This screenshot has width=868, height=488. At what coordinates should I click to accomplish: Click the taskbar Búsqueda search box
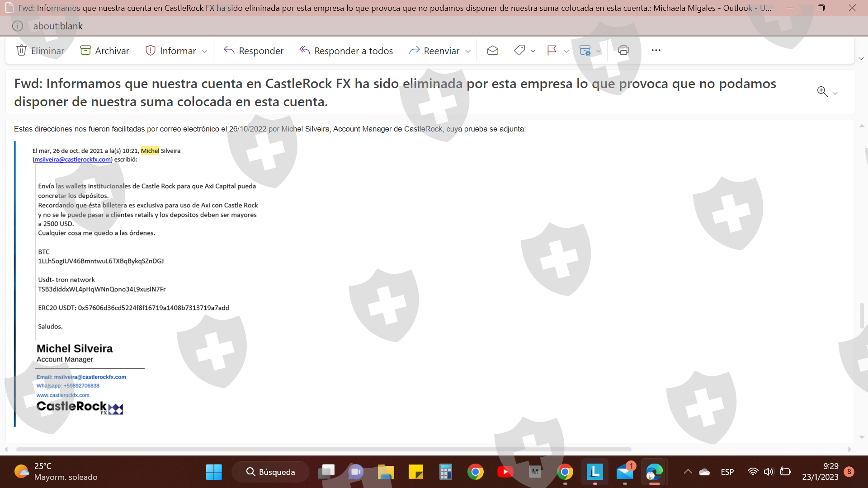click(271, 472)
